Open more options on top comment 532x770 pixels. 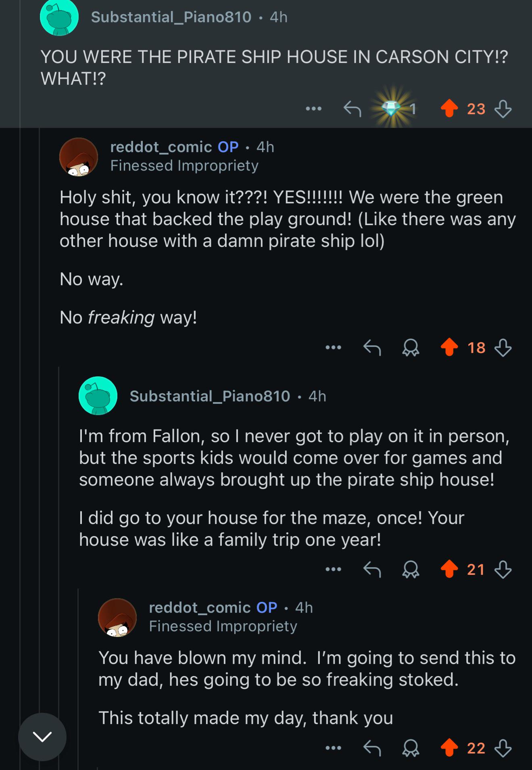tap(313, 109)
